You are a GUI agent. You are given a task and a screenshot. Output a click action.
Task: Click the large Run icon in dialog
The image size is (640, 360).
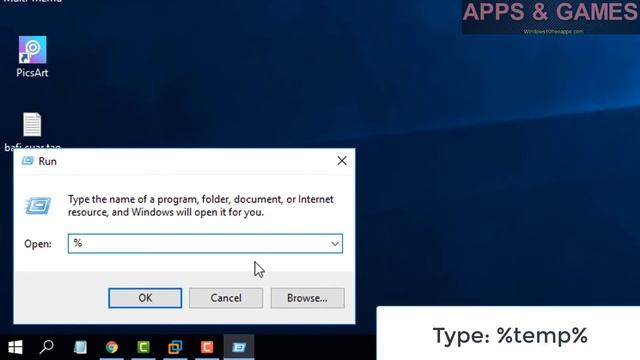[38, 205]
